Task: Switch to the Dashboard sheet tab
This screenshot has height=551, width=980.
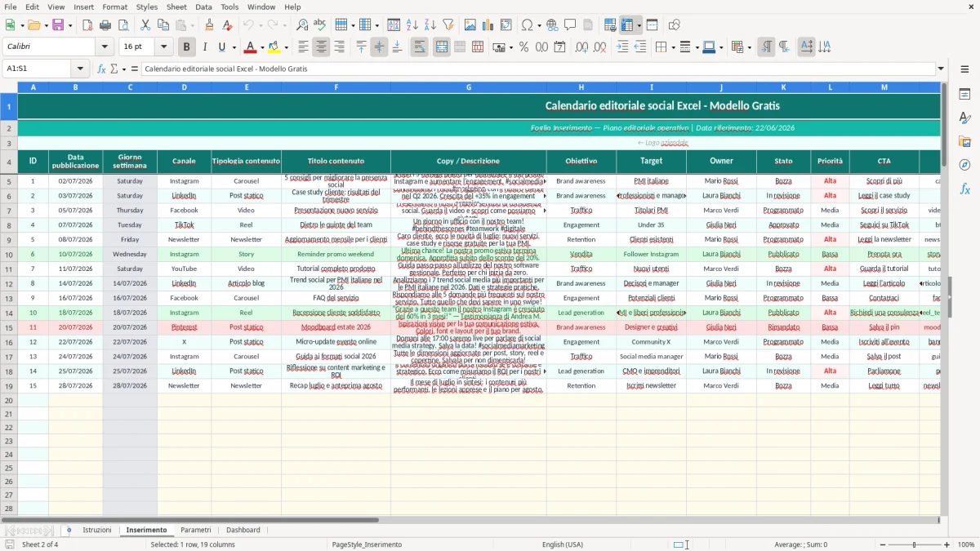Action: point(243,530)
